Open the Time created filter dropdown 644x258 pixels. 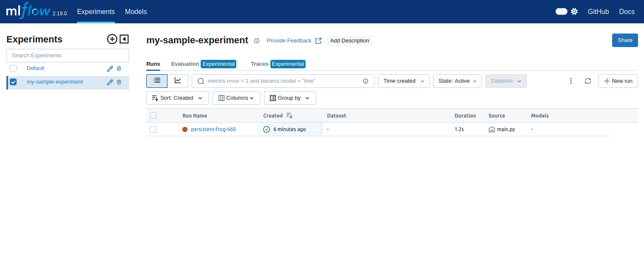(x=403, y=81)
